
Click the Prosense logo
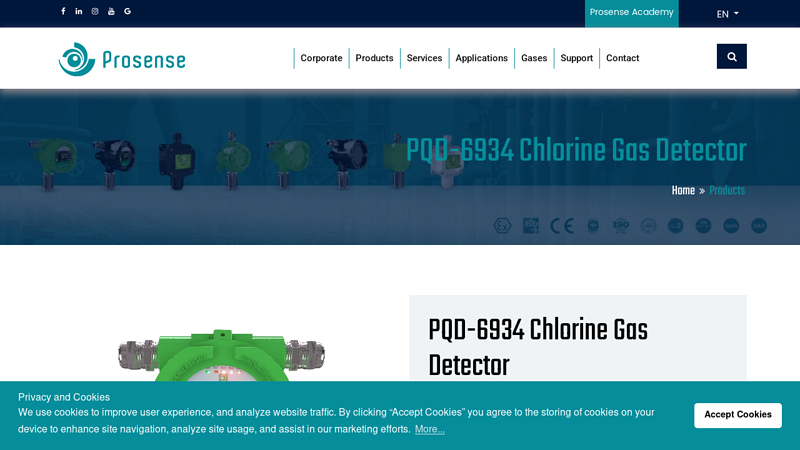coord(122,59)
